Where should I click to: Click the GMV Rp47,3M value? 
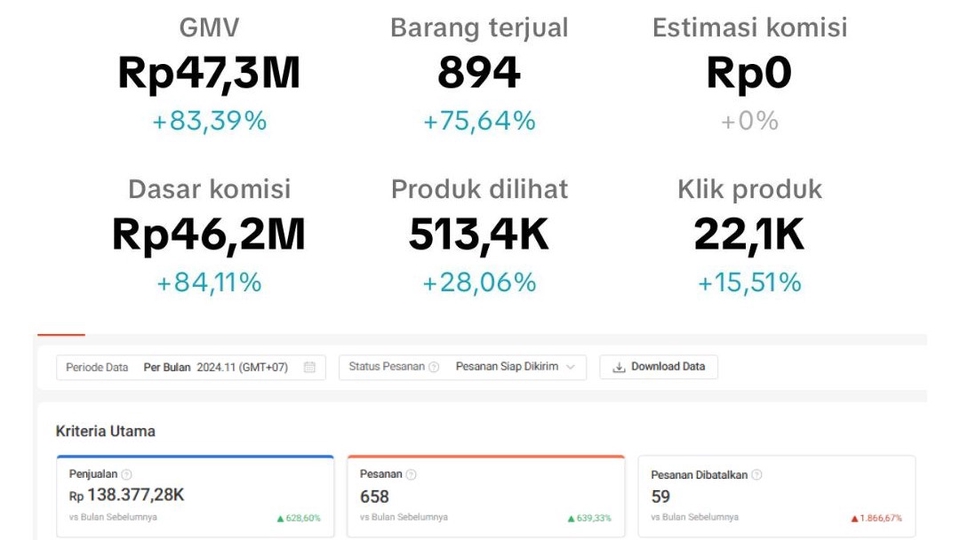click(209, 73)
